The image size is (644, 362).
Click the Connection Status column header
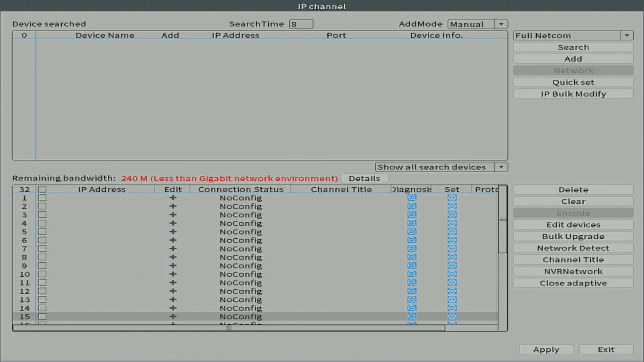pos(240,189)
